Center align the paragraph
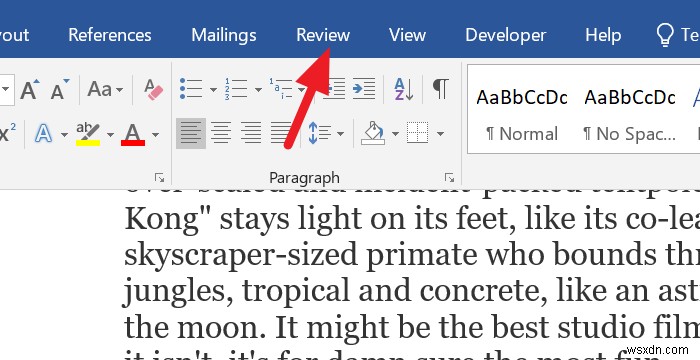700x360 pixels. click(221, 133)
